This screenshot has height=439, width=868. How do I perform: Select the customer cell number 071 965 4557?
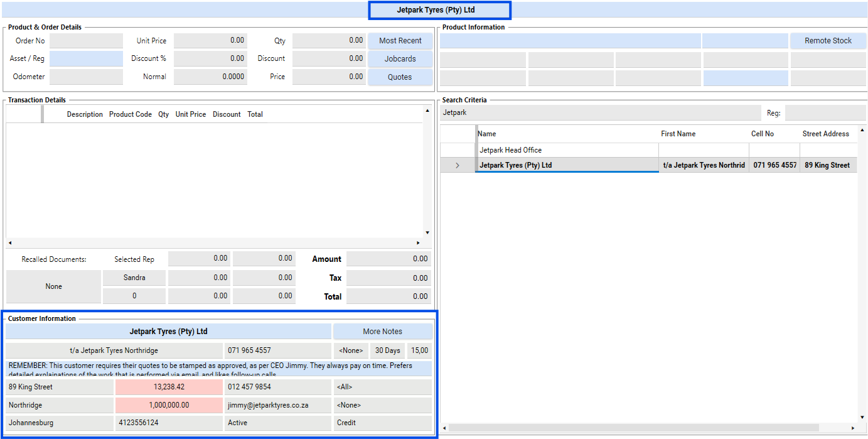click(278, 350)
